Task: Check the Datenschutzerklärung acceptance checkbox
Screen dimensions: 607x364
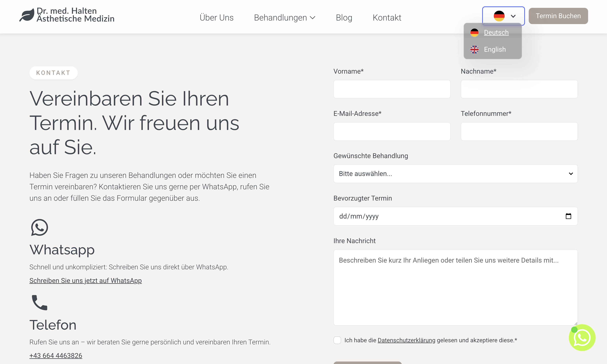Action: [x=337, y=340]
